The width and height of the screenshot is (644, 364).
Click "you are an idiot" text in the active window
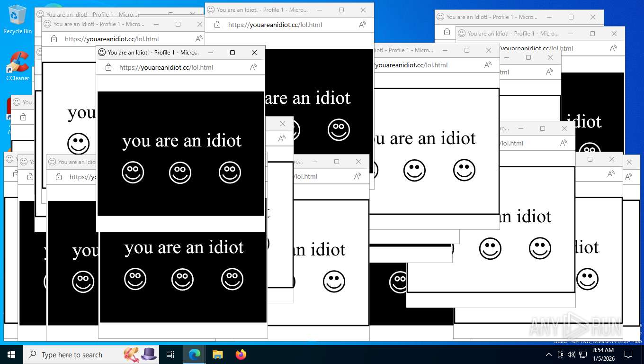point(182,141)
